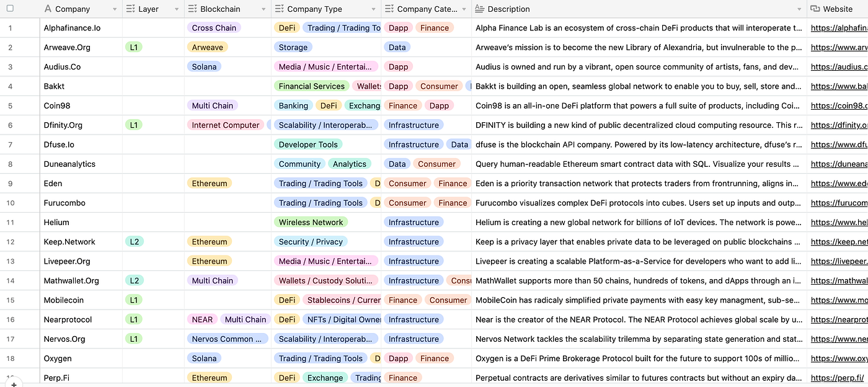This screenshot has height=387, width=868.
Task: Click the green L1 tag on Arweave.Org row
Action: 134,47
